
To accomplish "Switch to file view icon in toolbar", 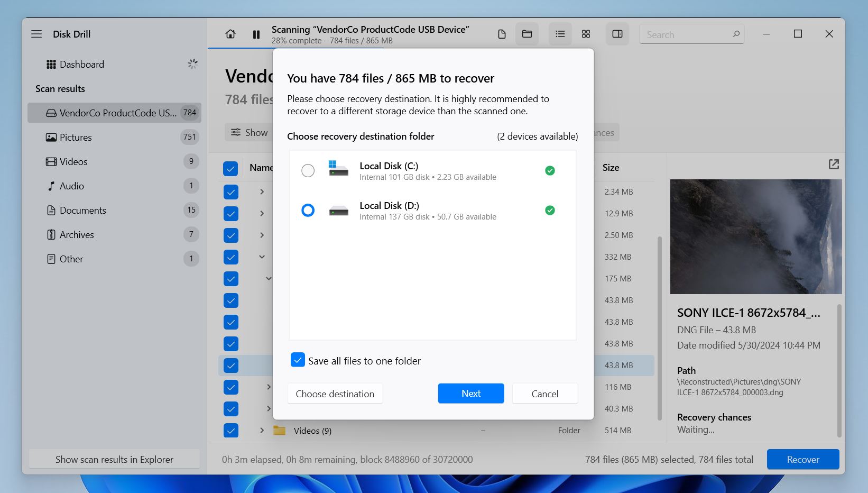I will (x=502, y=34).
